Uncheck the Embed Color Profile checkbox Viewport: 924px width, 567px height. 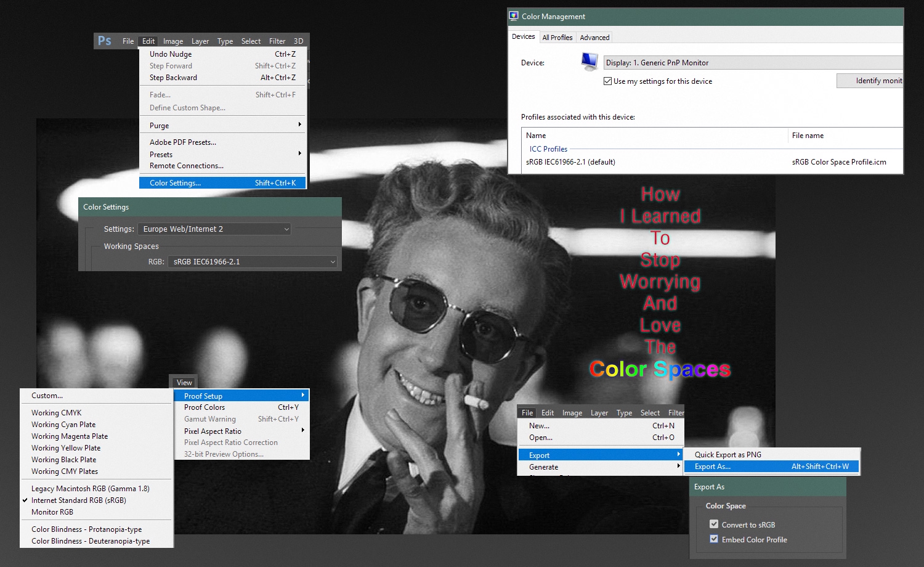point(714,539)
